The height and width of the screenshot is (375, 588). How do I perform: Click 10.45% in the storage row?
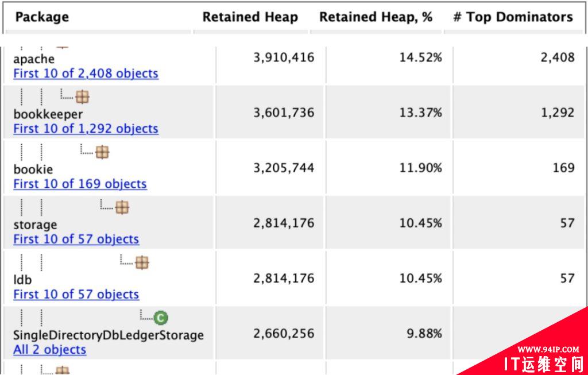tap(420, 223)
